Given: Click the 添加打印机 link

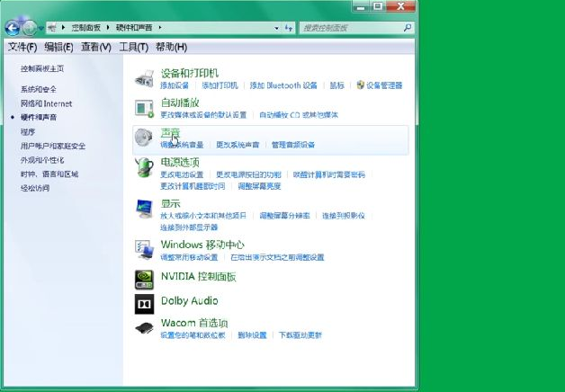Looking at the screenshot, I should (220, 85).
